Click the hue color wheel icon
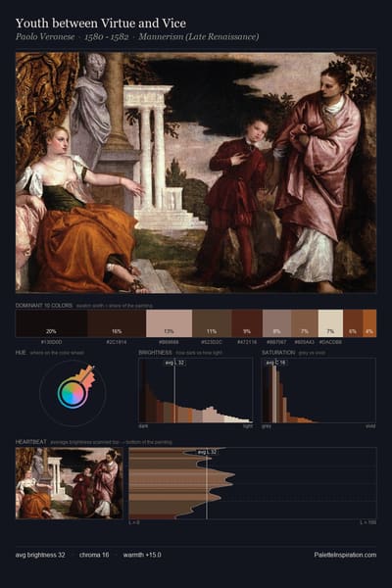Image resolution: width=392 pixels, height=588 pixels. tap(73, 393)
